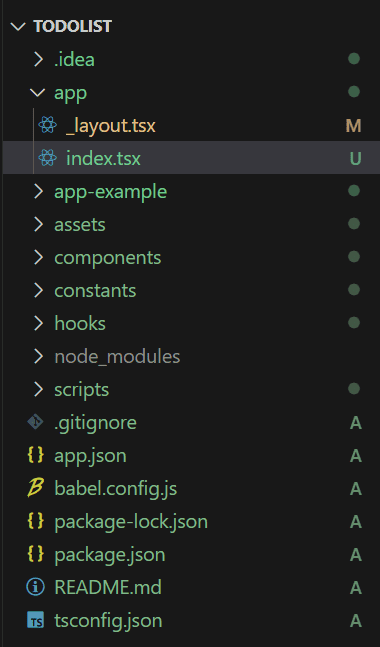Open the package-lock.json file
Screen dimensions: 380x647
pos(131,522)
